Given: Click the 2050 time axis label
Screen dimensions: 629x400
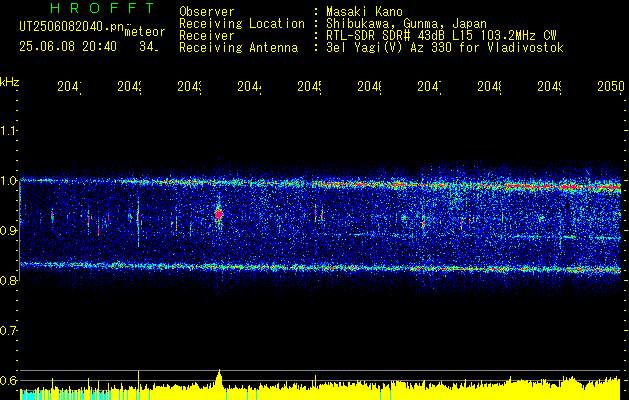Looking at the screenshot, I should tap(611, 86).
